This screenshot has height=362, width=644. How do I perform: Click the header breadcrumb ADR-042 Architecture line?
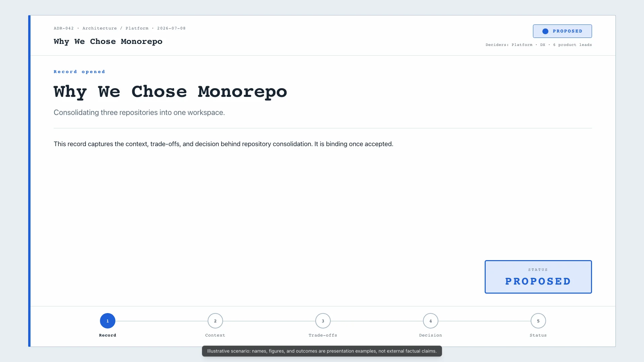pyautogui.click(x=120, y=28)
